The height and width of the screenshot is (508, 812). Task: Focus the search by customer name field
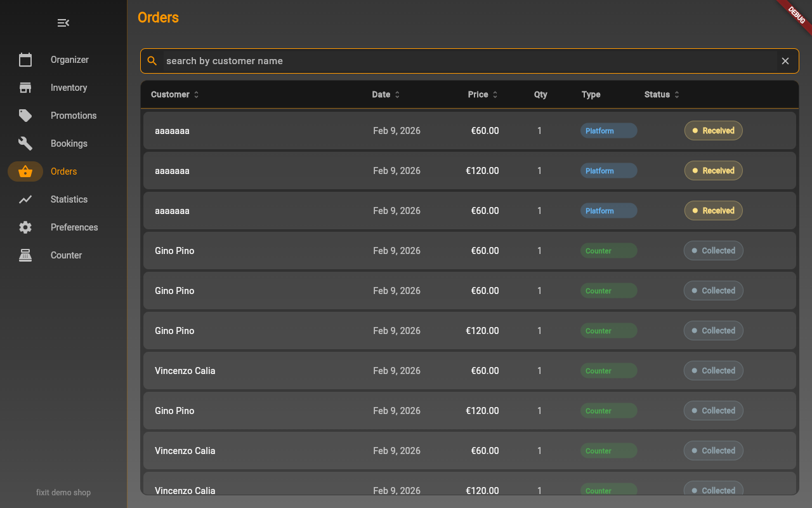469,61
